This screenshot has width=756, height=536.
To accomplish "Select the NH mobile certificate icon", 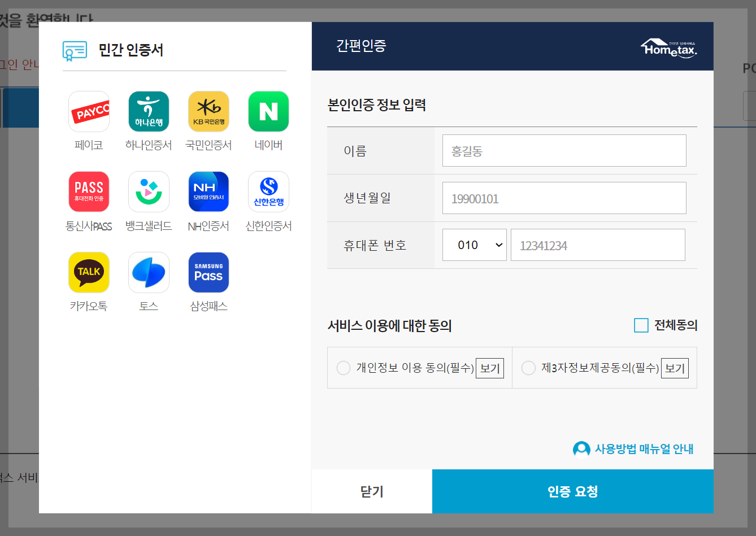I will [x=208, y=191].
